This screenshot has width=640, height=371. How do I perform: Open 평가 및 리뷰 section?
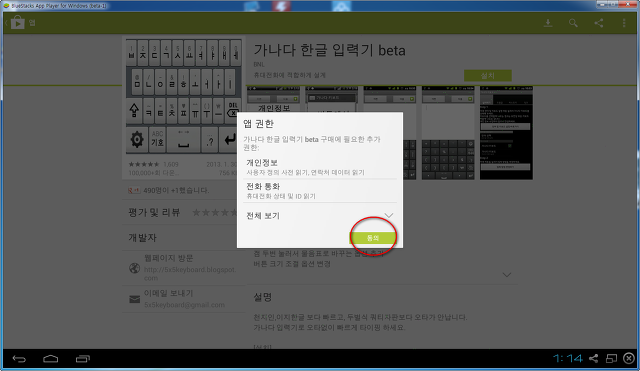coord(154,212)
